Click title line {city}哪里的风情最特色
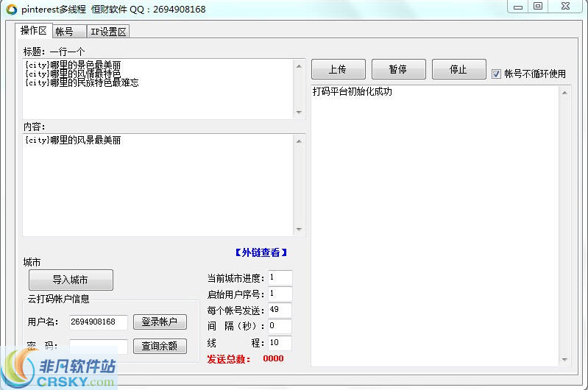 click(73, 74)
